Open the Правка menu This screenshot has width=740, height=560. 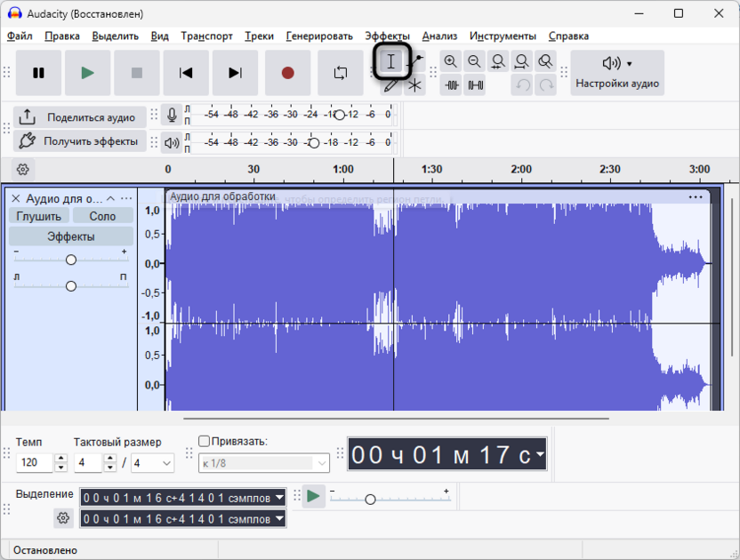click(62, 36)
